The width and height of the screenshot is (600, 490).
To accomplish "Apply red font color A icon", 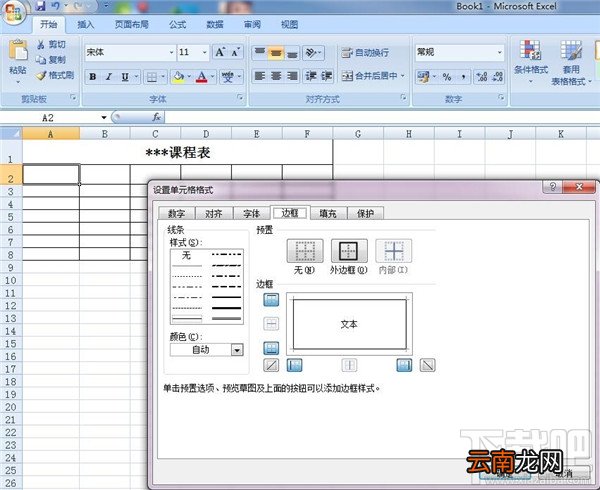I will coord(201,77).
